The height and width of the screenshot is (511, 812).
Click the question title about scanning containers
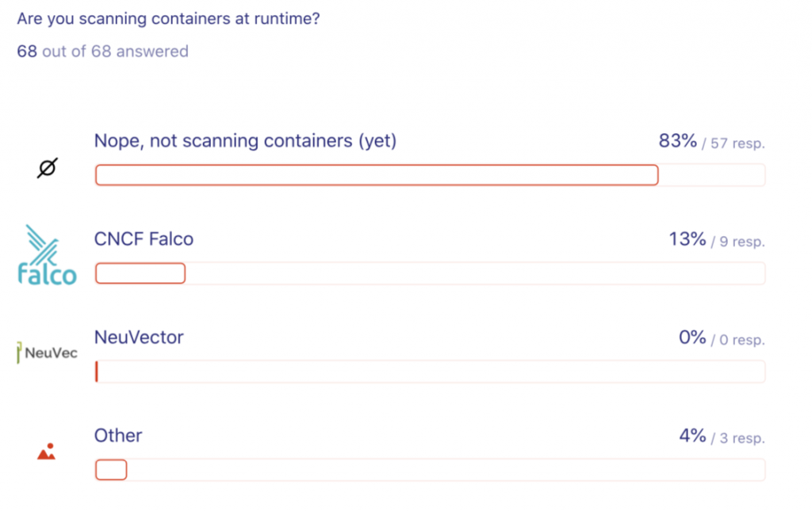[x=168, y=18]
